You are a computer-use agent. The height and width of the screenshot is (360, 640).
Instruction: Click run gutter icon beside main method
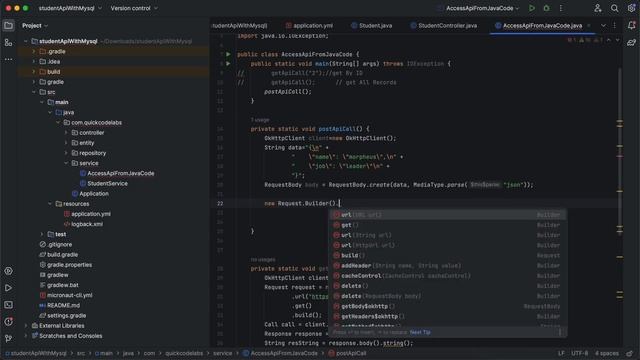[228, 64]
